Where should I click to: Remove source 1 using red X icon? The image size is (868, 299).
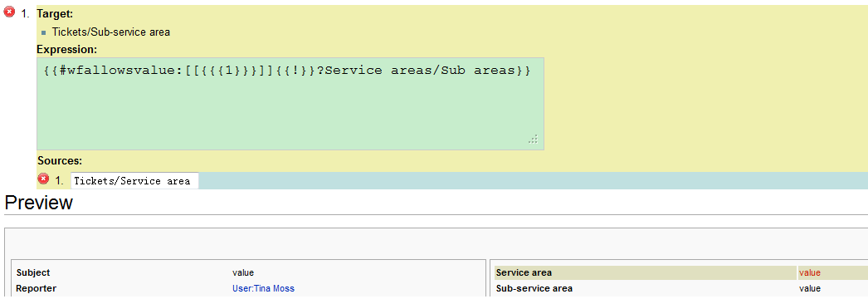43,179
